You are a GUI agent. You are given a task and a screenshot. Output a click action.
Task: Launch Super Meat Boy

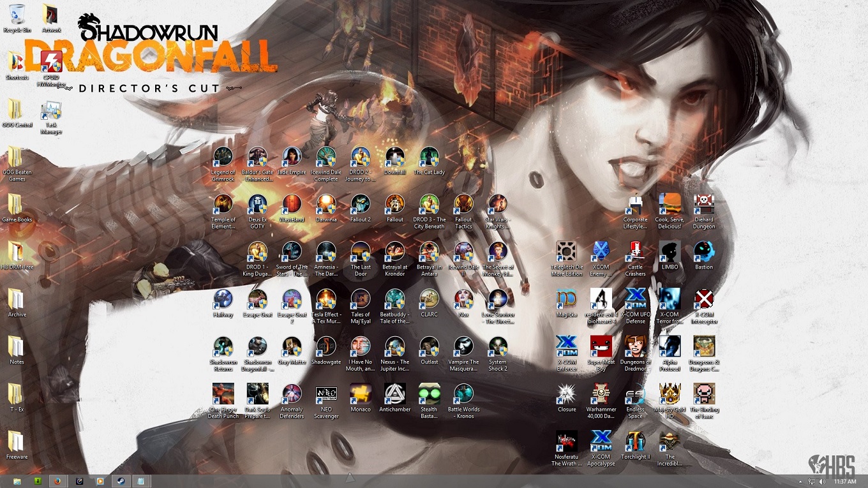pos(601,354)
